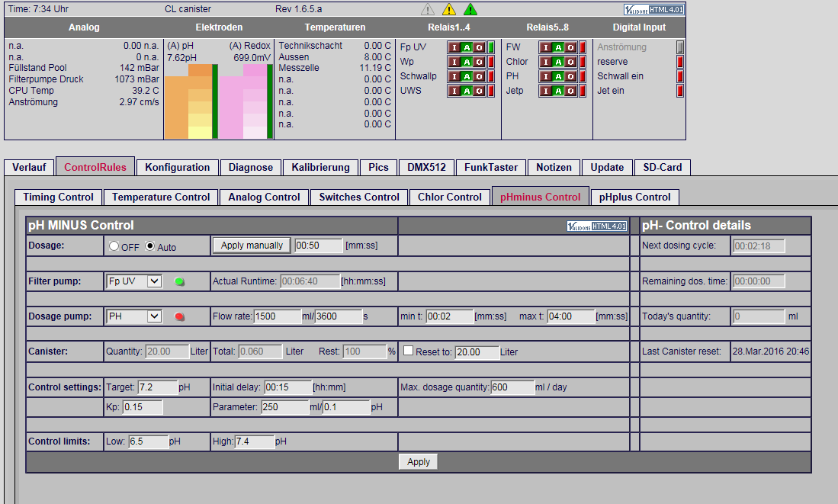Open the SD-Card tab
The image size is (838, 504).
662,167
